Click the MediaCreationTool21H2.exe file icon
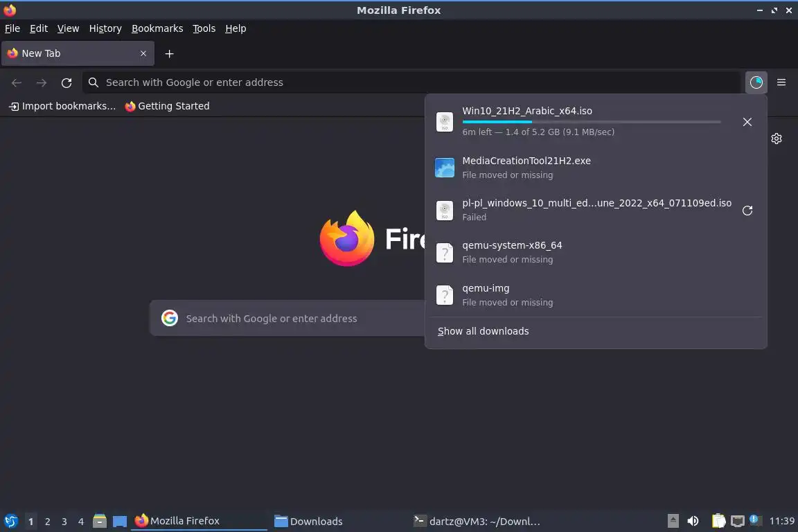This screenshot has width=798, height=532. point(444,168)
